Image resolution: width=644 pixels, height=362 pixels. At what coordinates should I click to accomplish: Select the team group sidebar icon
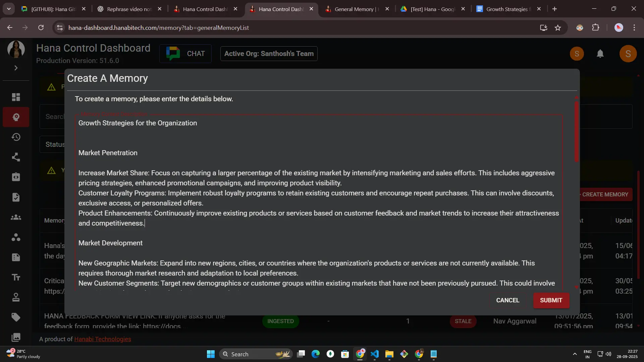pos(16,218)
